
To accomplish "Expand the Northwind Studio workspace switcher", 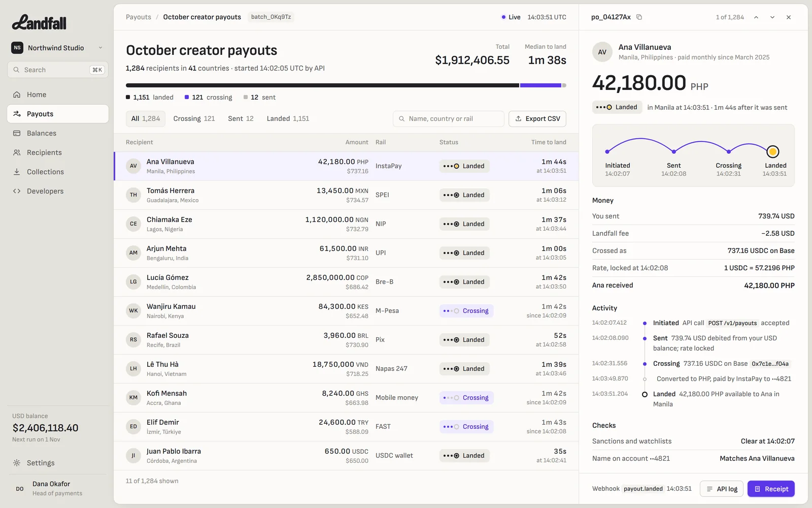I will coord(58,48).
